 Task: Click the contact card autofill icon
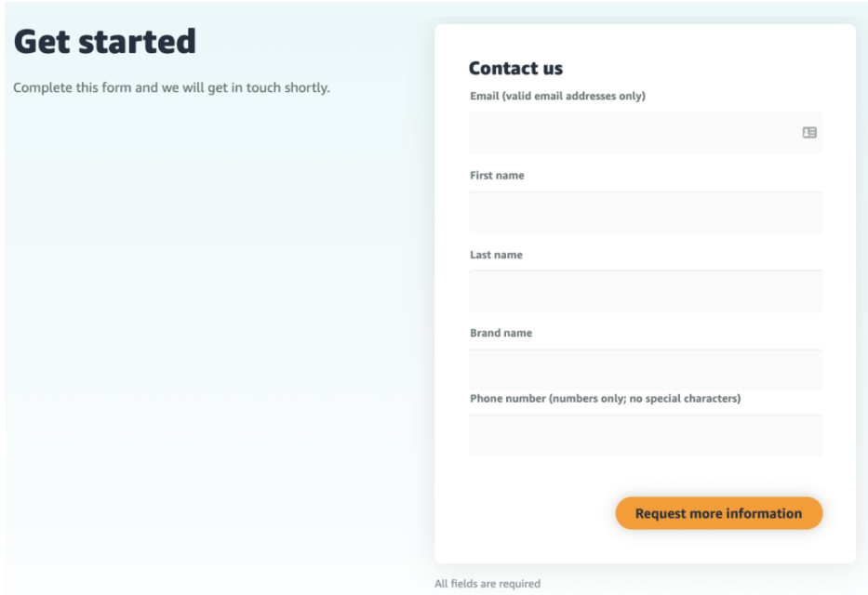click(809, 133)
